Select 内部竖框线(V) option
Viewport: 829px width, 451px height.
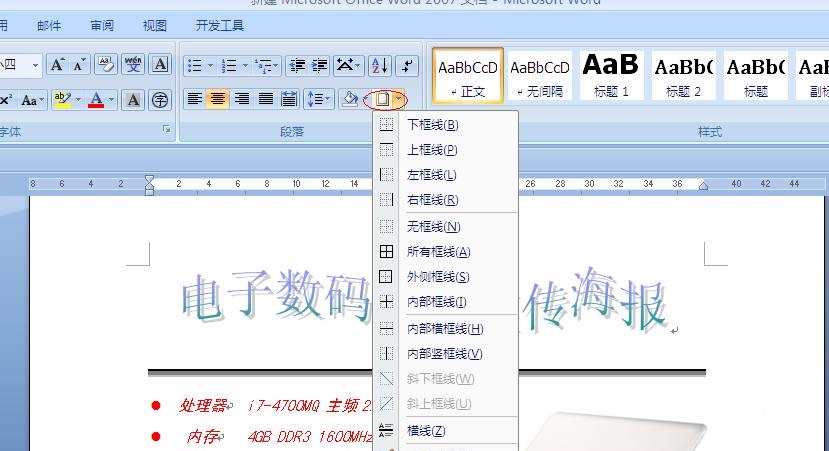click(x=445, y=353)
